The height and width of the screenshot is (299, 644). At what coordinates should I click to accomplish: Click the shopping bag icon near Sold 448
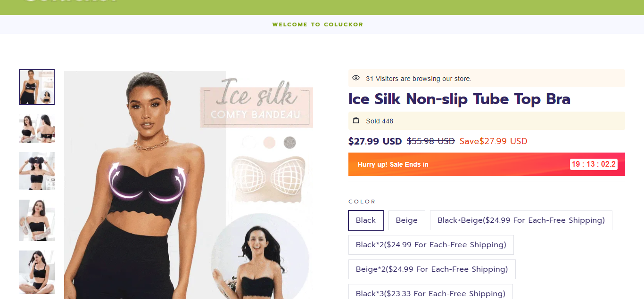[x=356, y=121]
